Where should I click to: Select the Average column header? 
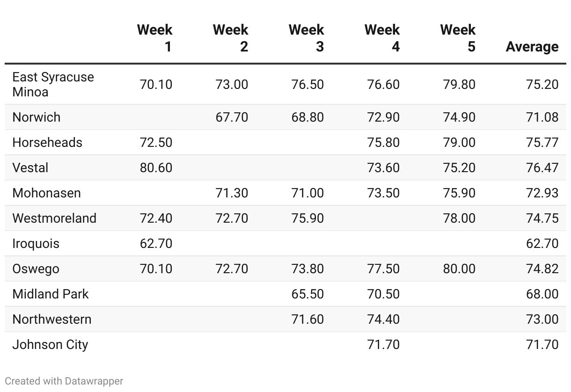(532, 46)
